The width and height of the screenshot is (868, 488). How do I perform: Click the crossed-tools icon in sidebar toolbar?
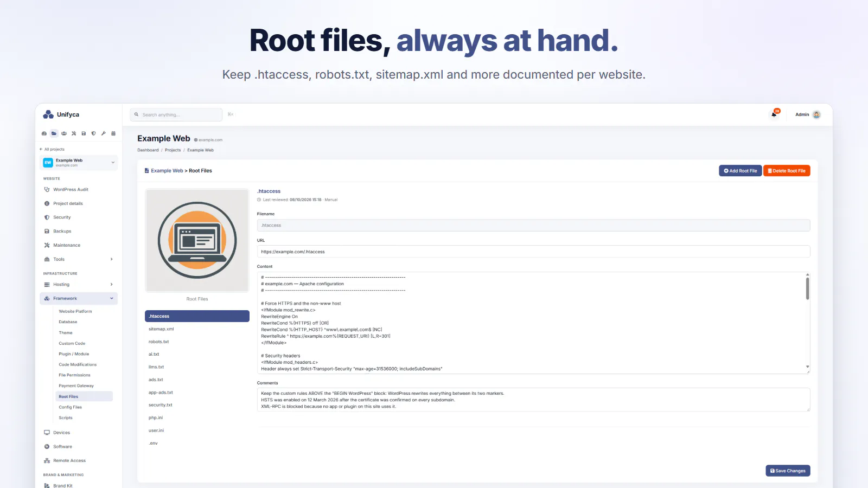click(74, 133)
